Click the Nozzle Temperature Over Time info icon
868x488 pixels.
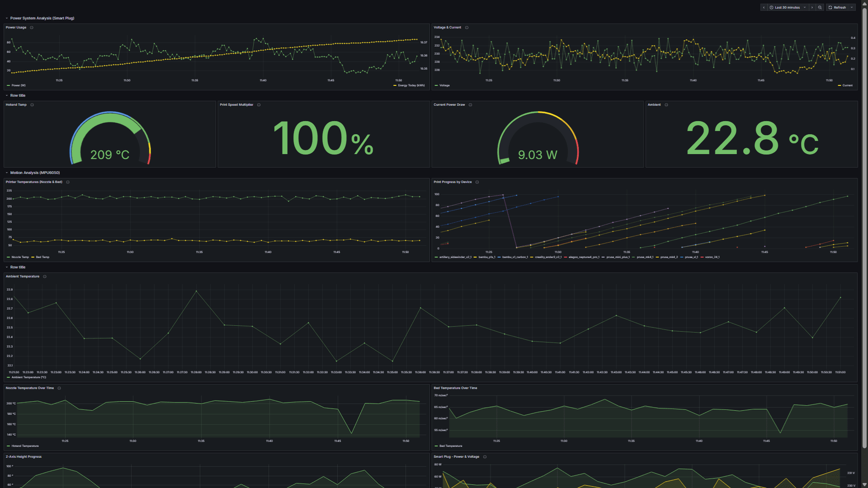click(x=59, y=388)
